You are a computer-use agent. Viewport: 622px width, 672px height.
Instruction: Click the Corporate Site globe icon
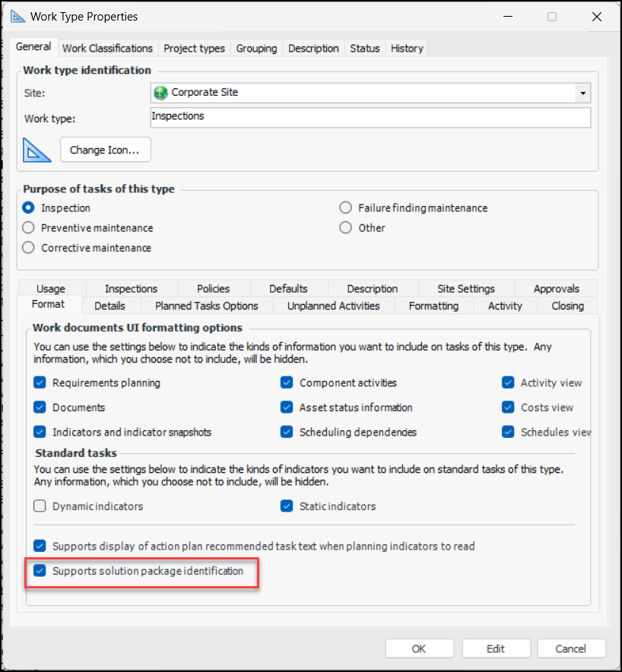(x=160, y=93)
